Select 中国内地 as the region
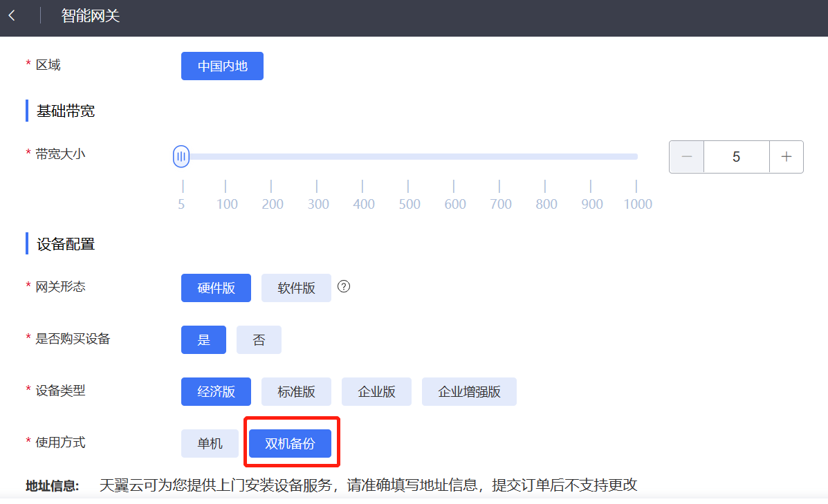 pos(222,66)
